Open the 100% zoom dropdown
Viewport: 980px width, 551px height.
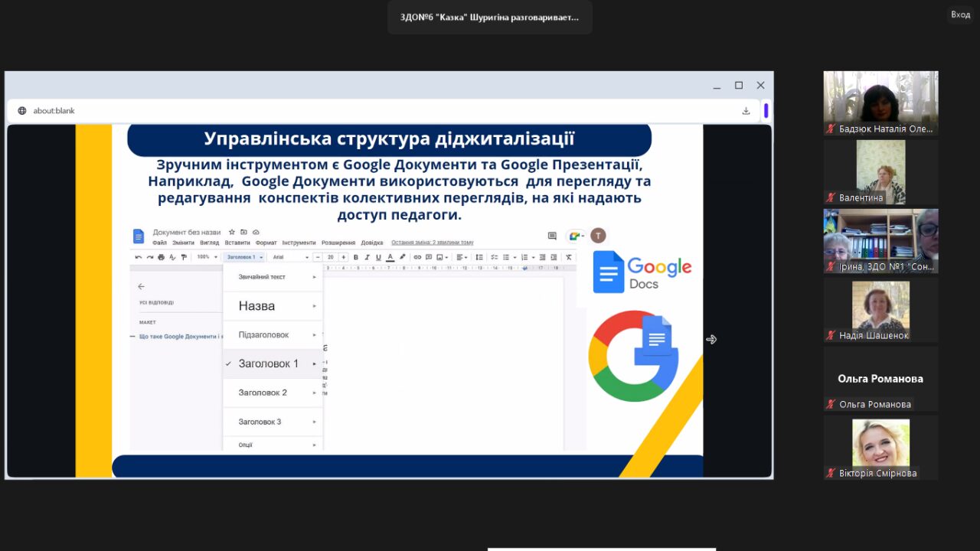pyautogui.click(x=207, y=257)
